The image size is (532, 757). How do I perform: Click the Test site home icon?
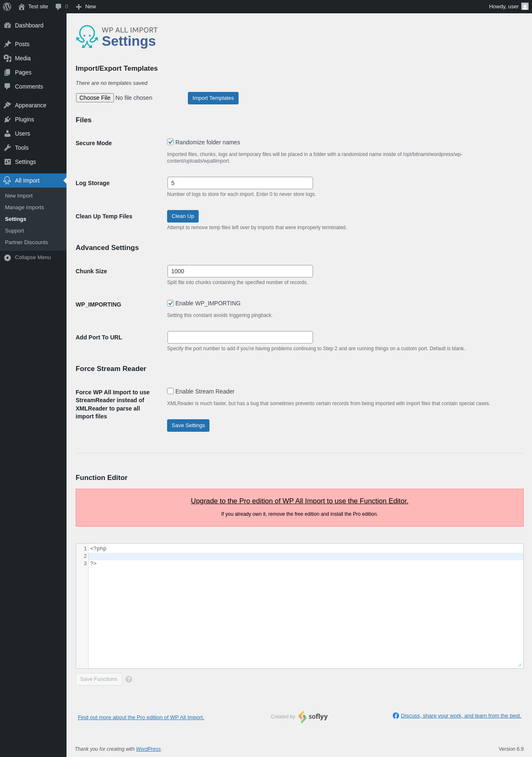tap(22, 7)
